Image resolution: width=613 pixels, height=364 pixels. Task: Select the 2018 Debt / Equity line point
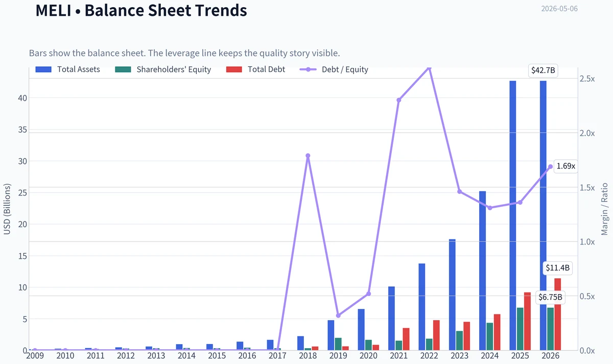pos(308,156)
